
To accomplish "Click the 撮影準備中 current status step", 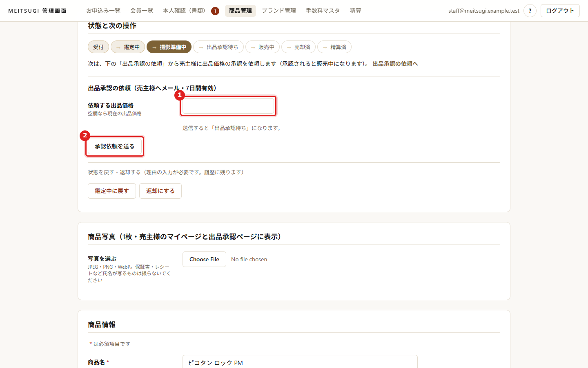I will tap(169, 47).
